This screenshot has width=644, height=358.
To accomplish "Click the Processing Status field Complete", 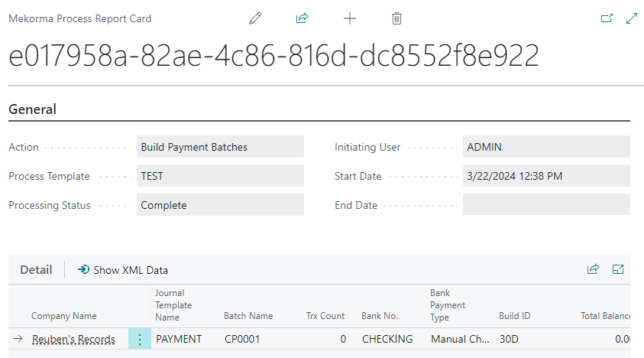I will click(220, 205).
